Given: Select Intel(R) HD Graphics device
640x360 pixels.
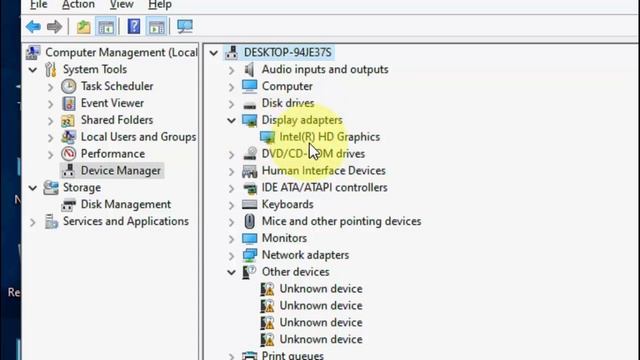Looking at the screenshot, I should 329,137.
